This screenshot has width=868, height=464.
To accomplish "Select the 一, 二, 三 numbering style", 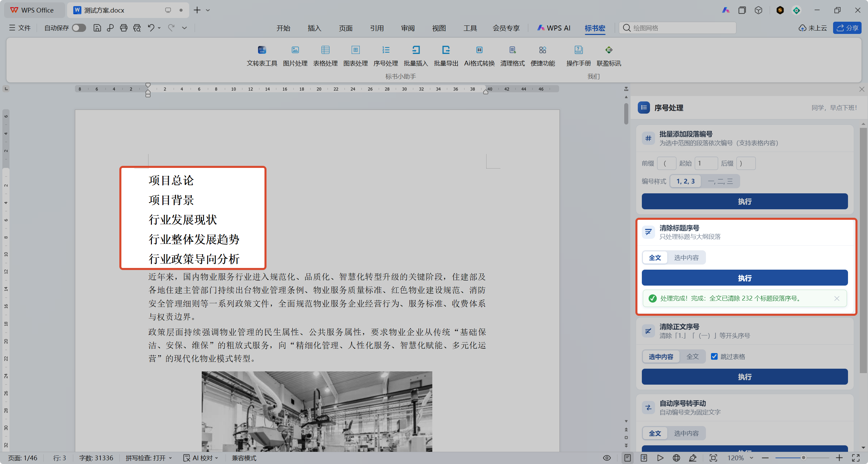I will [720, 181].
